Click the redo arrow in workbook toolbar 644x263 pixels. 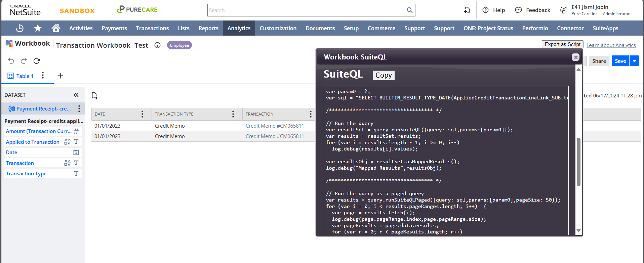(24, 61)
